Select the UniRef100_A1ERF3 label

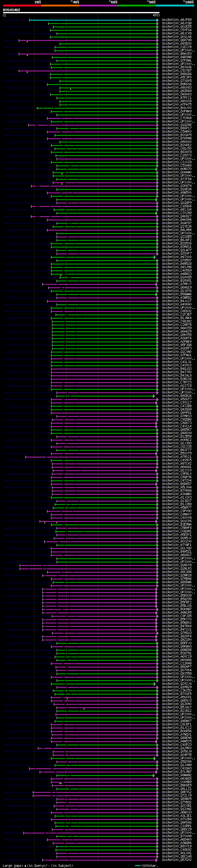[x=177, y=349]
